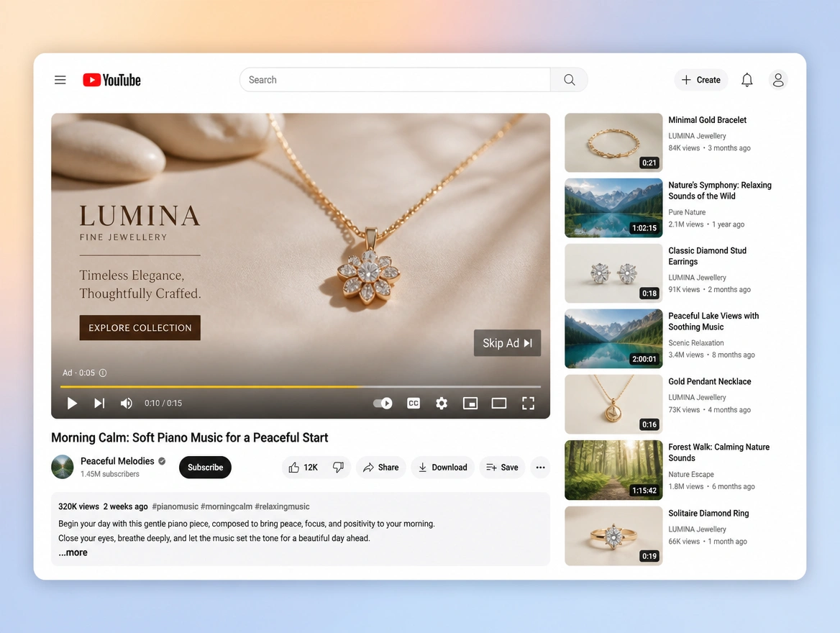The height and width of the screenshot is (633, 840).
Task: Share the video
Action: [381, 468]
